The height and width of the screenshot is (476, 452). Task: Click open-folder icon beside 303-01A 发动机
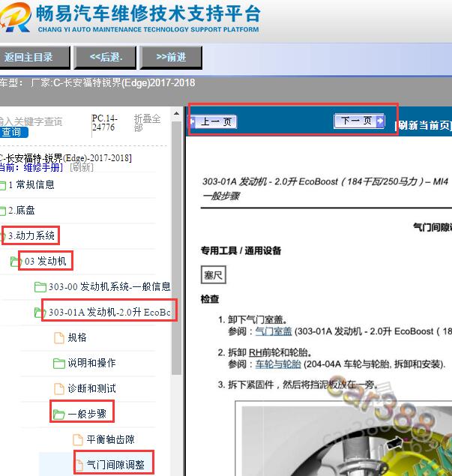pos(40,313)
